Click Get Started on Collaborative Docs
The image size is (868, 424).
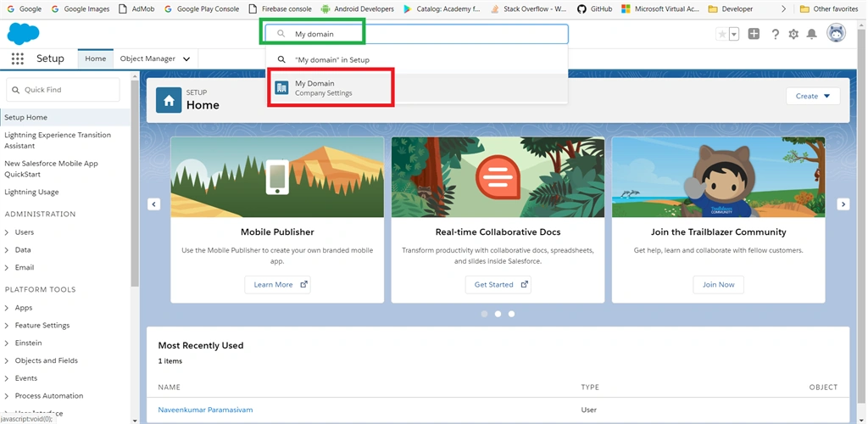pos(498,285)
